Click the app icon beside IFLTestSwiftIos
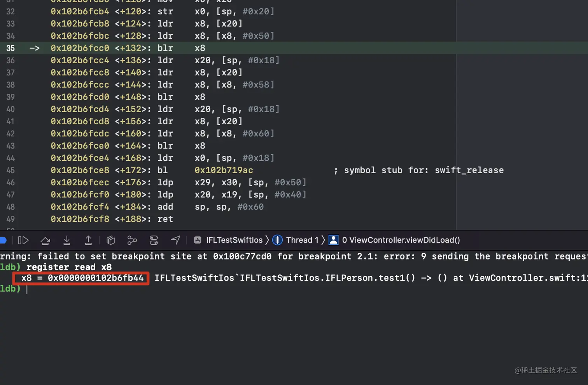The image size is (588, 385). [x=198, y=240]
